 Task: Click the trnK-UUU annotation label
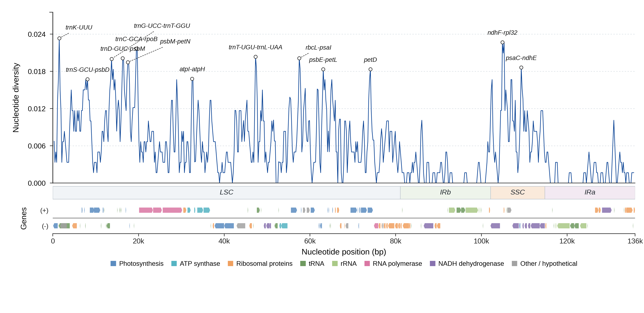(79, 28)
